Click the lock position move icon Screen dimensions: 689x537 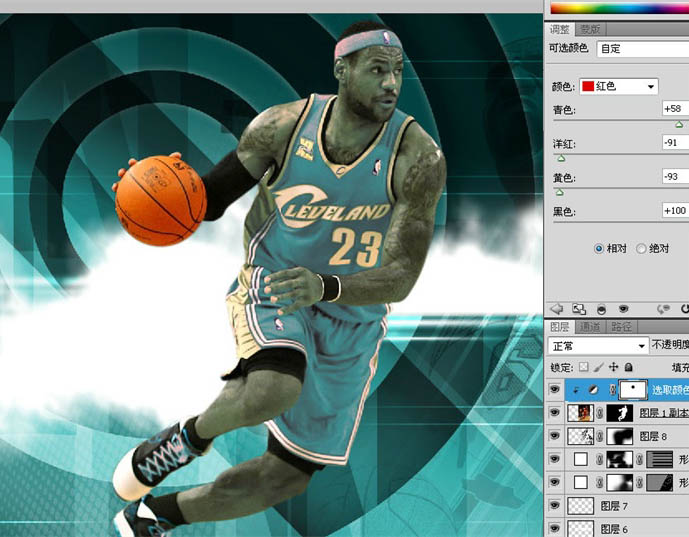[613, 366]
